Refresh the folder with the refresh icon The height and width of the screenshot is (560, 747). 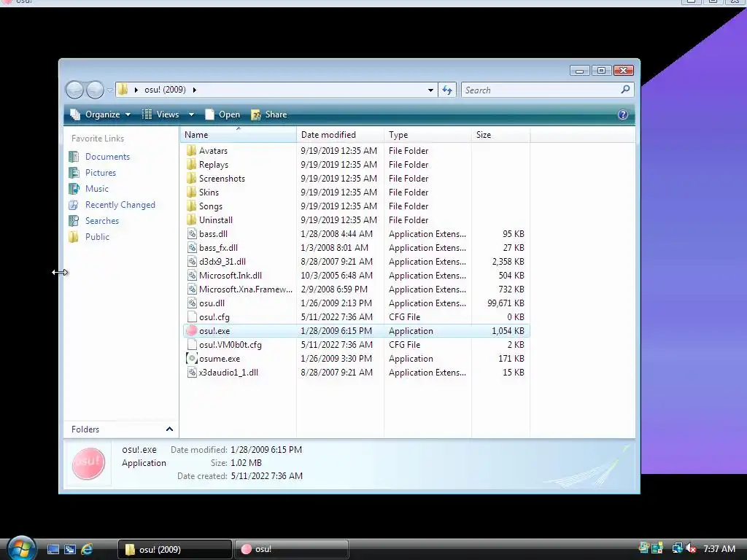[x=447, y=90]
